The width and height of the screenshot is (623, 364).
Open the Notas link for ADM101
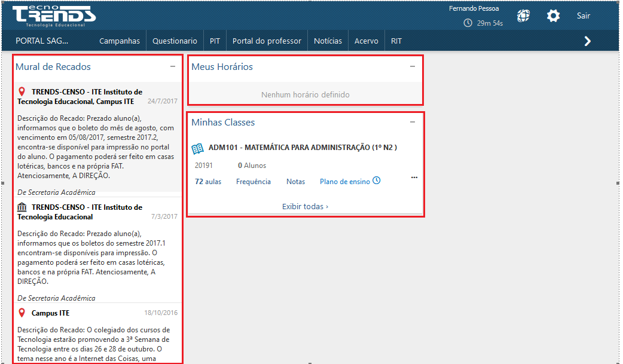(295, 182)
